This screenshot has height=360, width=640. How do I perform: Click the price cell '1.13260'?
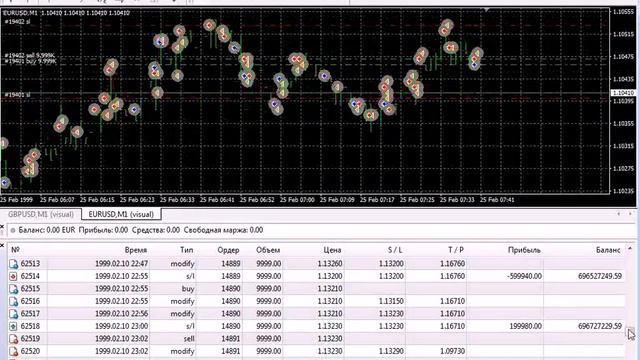point(330,264)
